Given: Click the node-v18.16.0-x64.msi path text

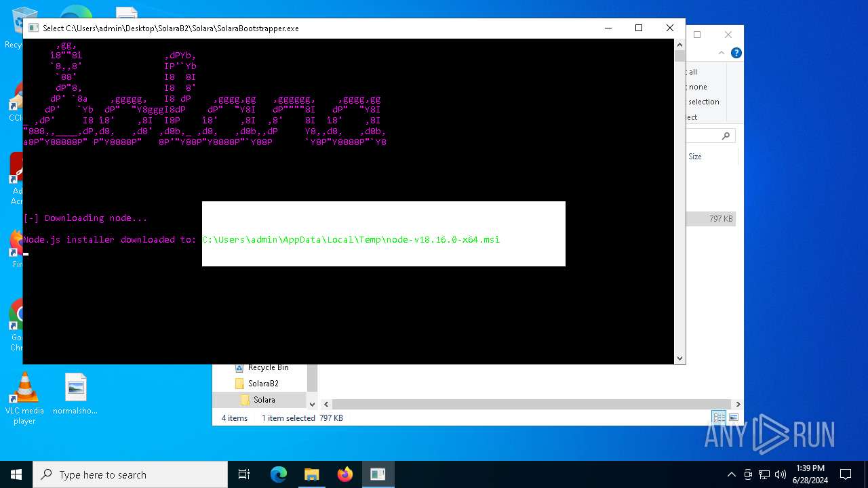Looking at the screenshot, I should pos(351,240).
